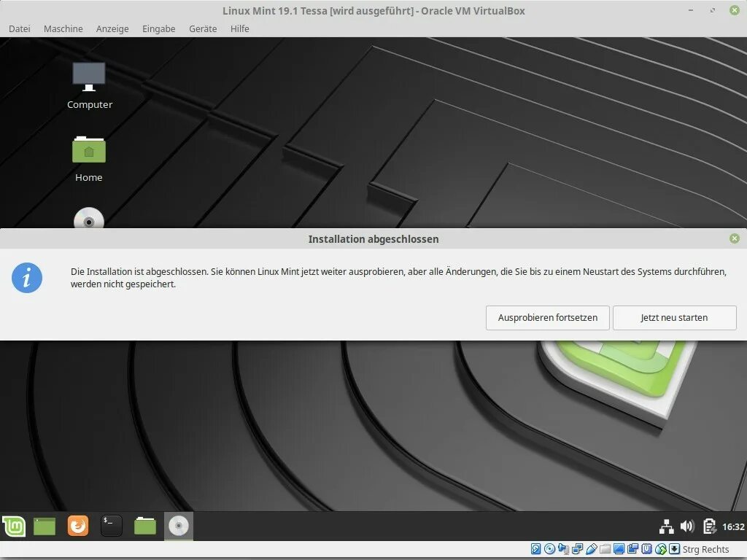Screen dimensions: 747x560
Task: Click VirtualBox network adapter indicator
Action: click(x=578, y=549)
